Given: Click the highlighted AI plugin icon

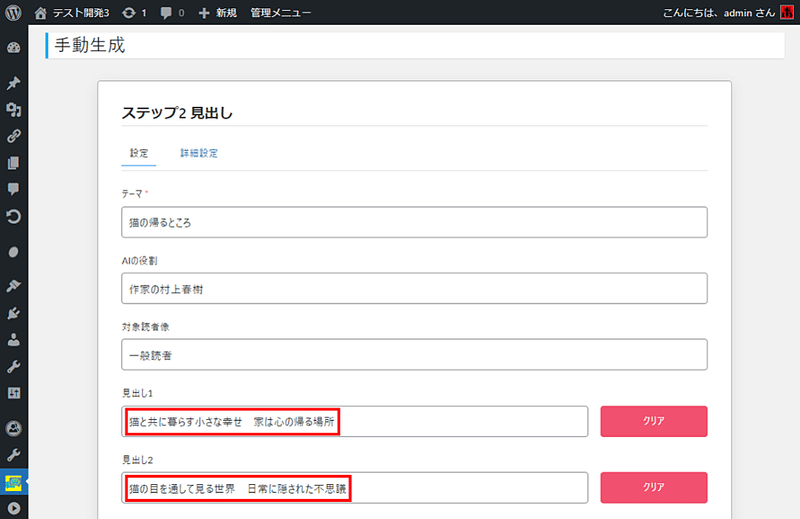Looking at the screenshot, I should click(x=14, y=482).
